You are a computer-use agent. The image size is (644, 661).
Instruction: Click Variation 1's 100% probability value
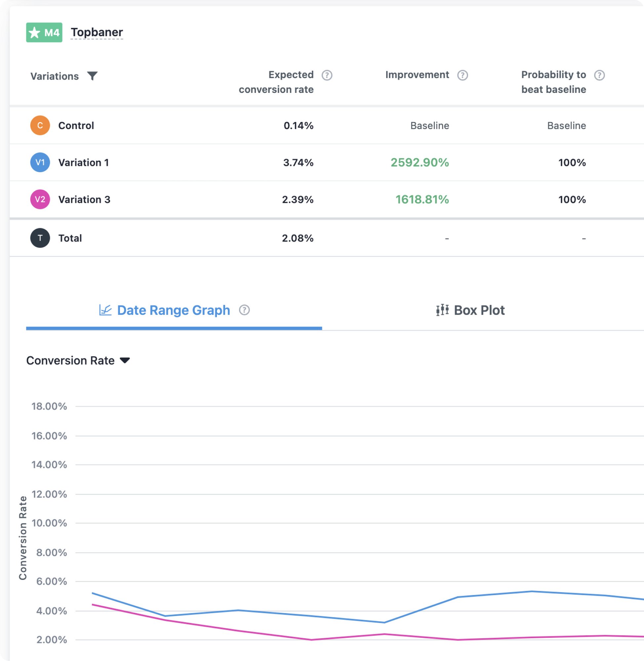coord(572,162)
